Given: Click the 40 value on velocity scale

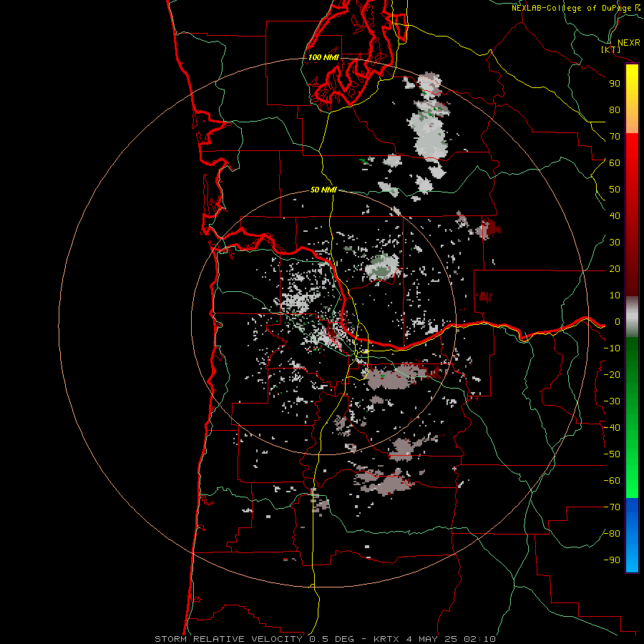Looking at the screenshot, I should 615,216.
